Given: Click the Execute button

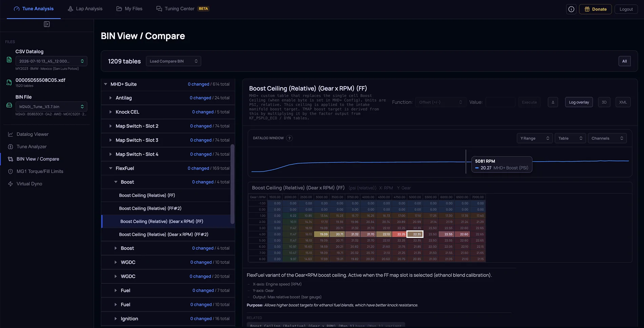Looking at the screenshot, I should [529, 102].
